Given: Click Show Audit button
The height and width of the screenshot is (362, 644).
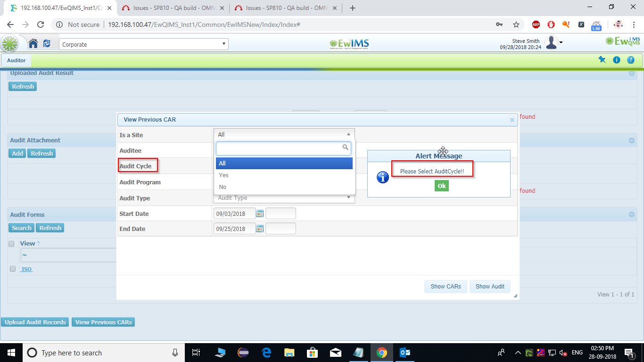Looking at the screenshot, I should pyautogui.click(x=490, y=286).
